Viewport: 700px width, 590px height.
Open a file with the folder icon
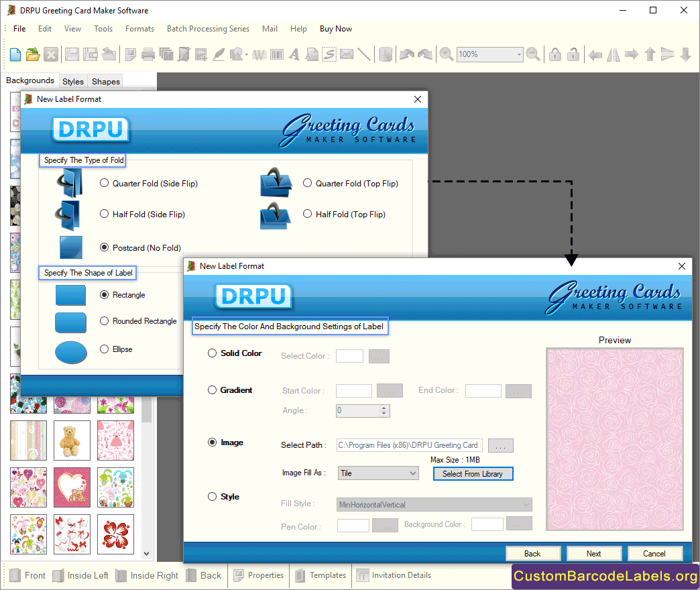point(33,54)
